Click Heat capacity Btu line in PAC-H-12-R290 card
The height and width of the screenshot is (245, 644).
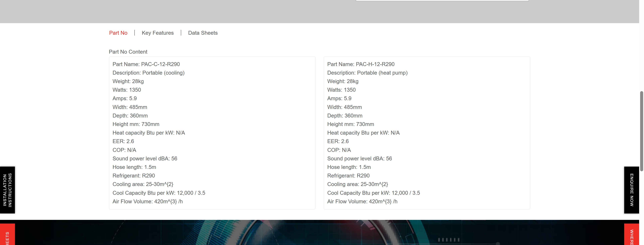click(x=363, y=133)
